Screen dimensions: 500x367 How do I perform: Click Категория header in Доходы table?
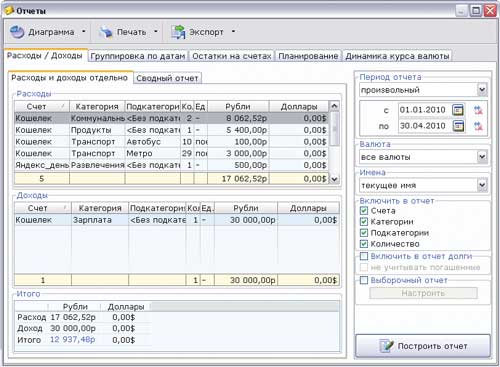tap(100, 208)
